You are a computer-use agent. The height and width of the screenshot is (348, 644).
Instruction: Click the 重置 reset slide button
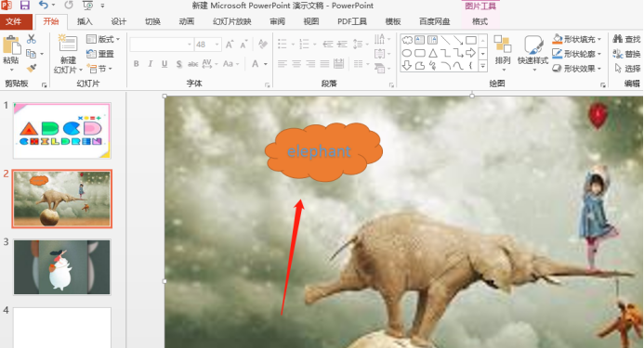pos(99,54)
